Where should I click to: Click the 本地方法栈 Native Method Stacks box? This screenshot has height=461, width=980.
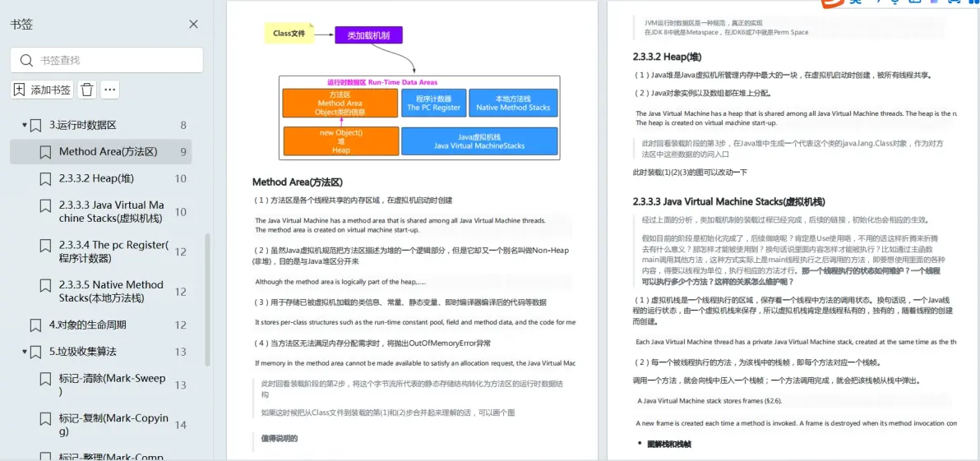click(513, 103)
